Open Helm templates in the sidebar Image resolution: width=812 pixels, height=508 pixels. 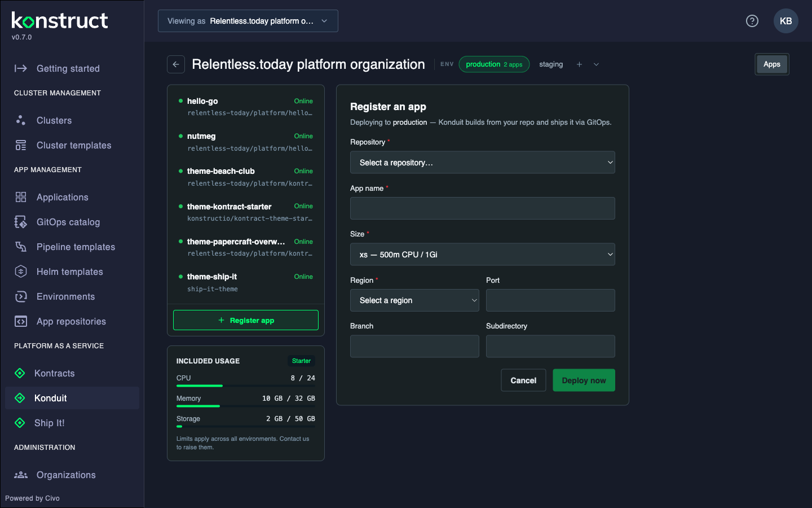coord(72,271)
